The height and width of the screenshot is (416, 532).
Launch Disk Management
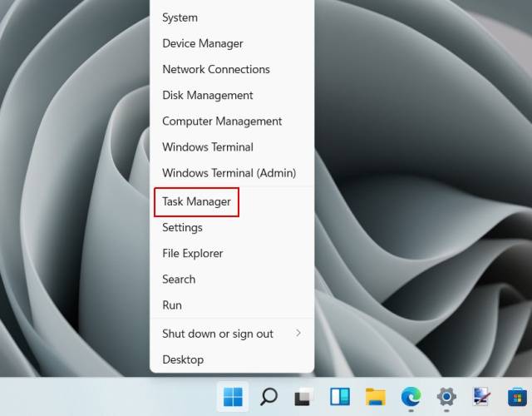[x=232, y=95]
